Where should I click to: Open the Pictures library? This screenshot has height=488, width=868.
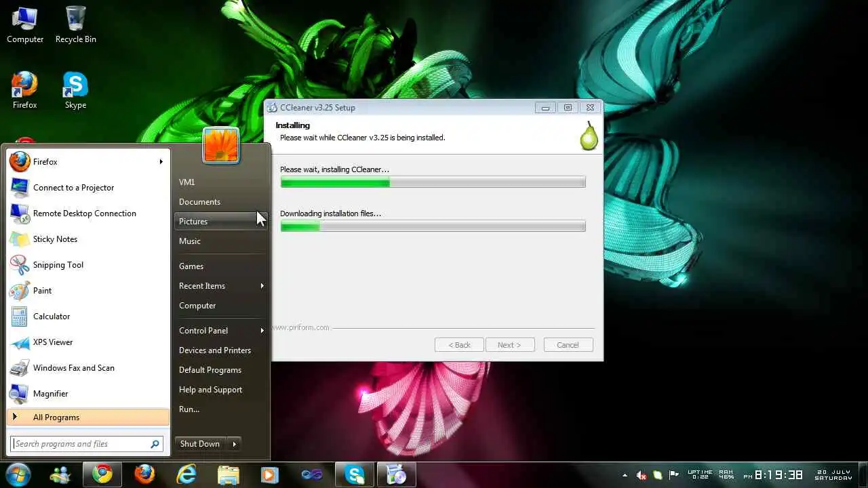[220, 222]
